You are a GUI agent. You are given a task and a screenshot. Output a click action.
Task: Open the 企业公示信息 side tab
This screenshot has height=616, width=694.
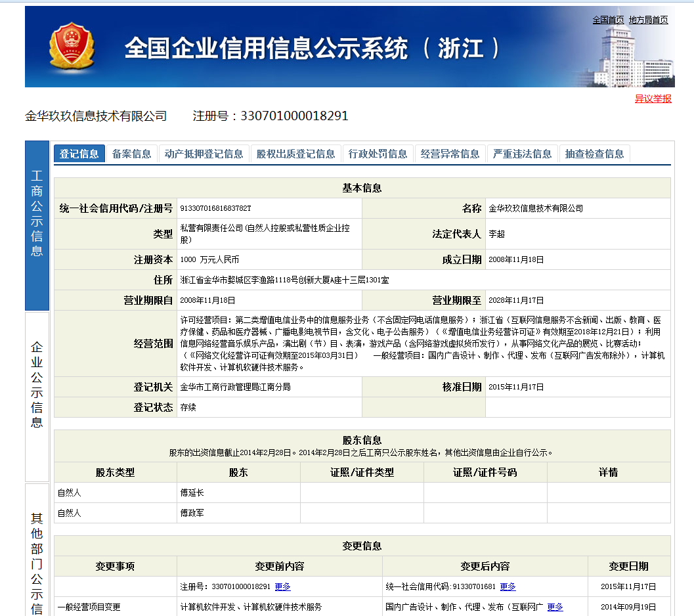tap(37, 397)
